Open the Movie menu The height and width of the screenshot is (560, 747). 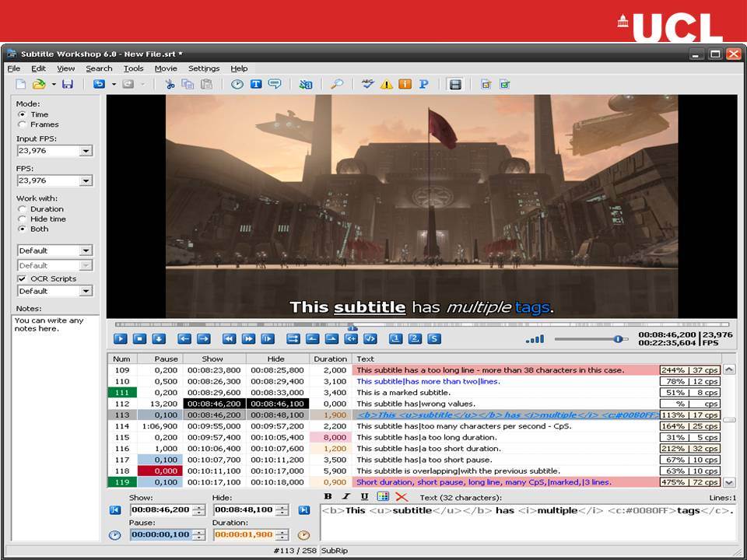[x=166, y=68]
